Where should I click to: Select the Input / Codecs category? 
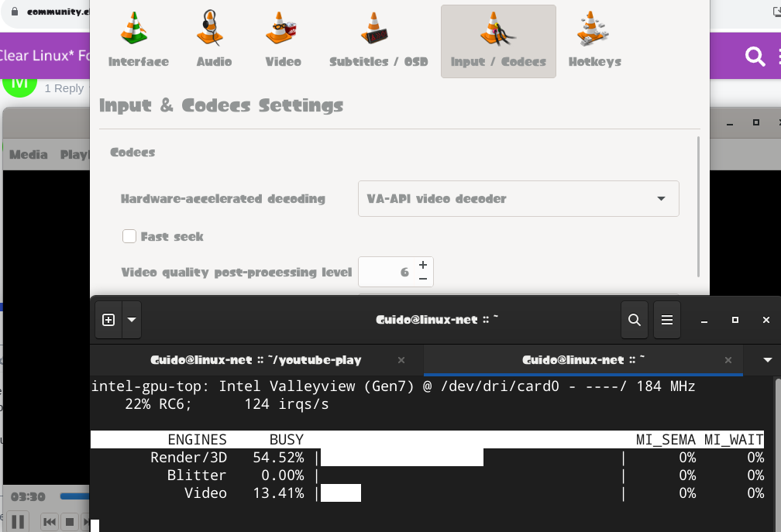coord(498,41)
